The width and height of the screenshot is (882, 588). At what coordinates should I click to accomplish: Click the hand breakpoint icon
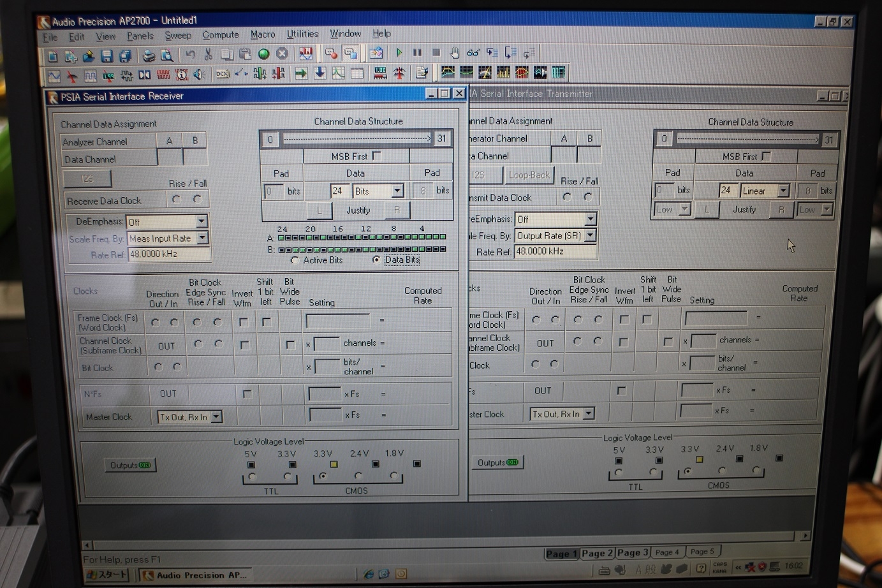(454, 53)
